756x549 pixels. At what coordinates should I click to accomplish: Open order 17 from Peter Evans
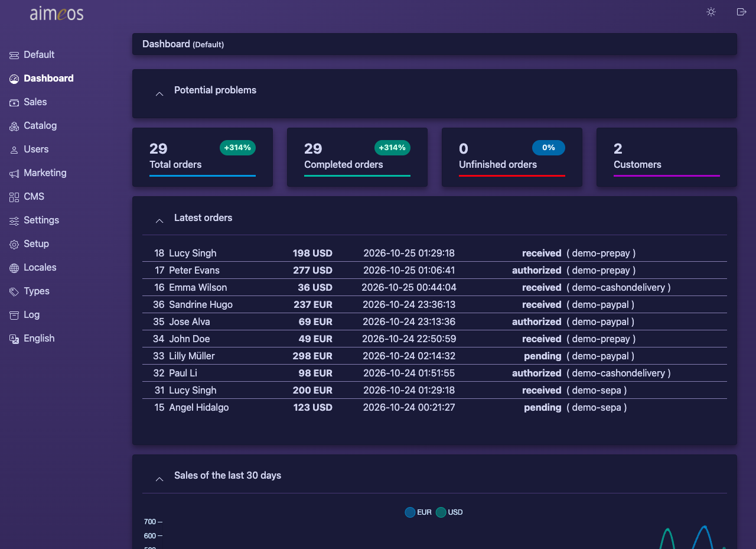point(435,270)
